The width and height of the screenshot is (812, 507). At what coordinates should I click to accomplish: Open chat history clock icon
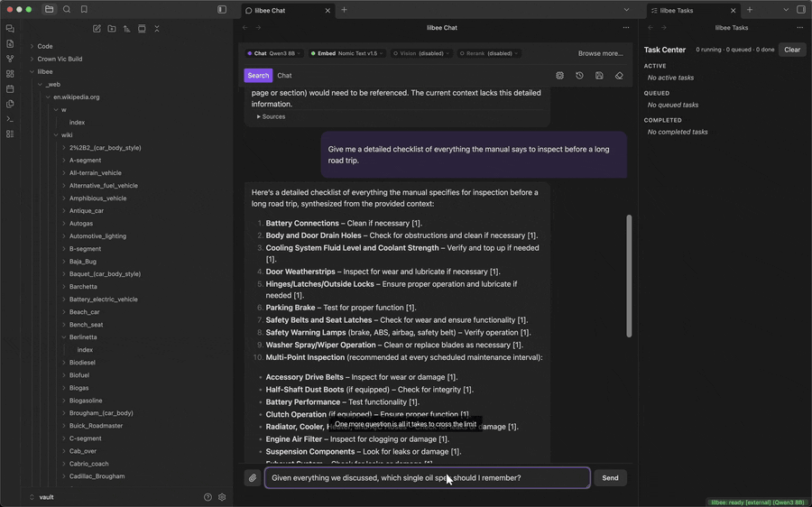579,76
